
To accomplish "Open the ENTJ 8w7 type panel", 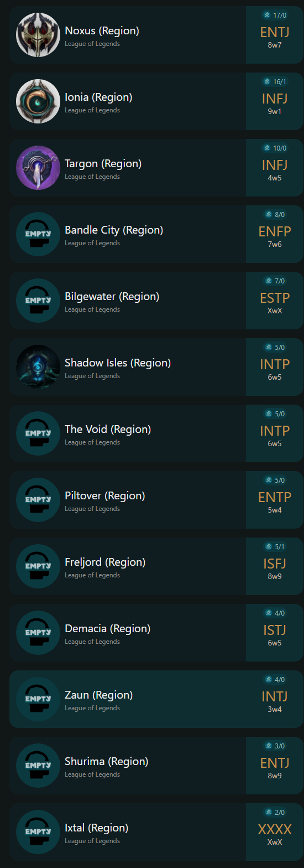I will pos(275,35).
